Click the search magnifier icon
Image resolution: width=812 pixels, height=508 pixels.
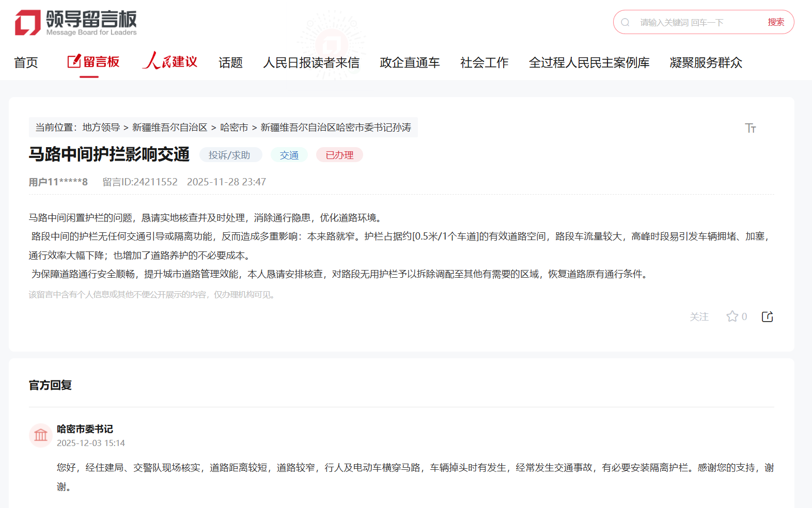point(625,22)
